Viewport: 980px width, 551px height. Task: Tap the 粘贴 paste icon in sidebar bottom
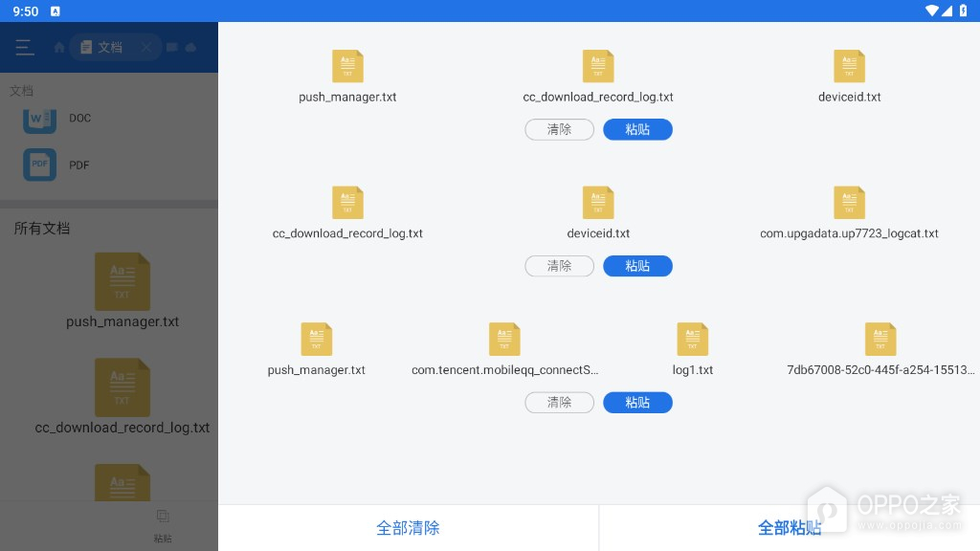(x=163, y=525)
